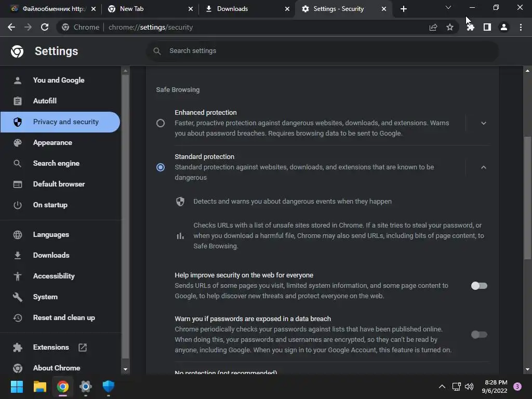Select the Enhanced protection radio button
This screenshot has width=532, height=399.
click(161, 123)
